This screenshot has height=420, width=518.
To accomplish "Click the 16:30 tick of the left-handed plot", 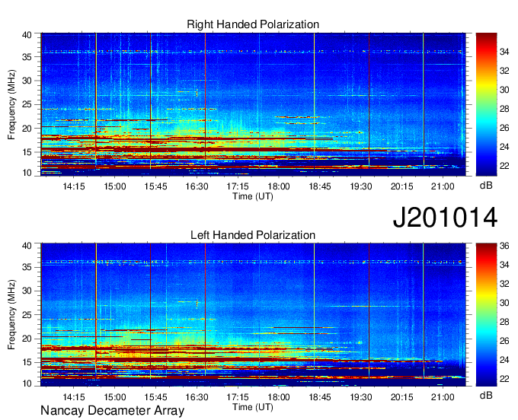I will tap(197, 397).
